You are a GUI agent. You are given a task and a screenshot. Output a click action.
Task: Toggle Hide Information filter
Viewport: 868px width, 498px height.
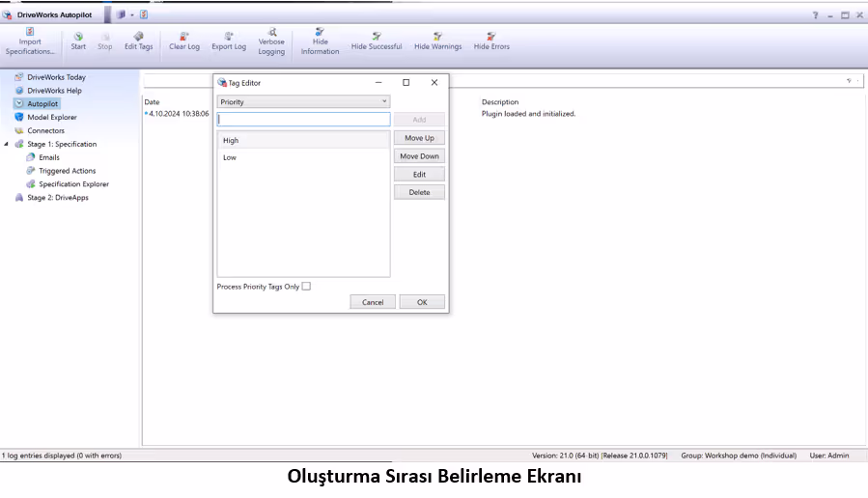coord(320,41)
